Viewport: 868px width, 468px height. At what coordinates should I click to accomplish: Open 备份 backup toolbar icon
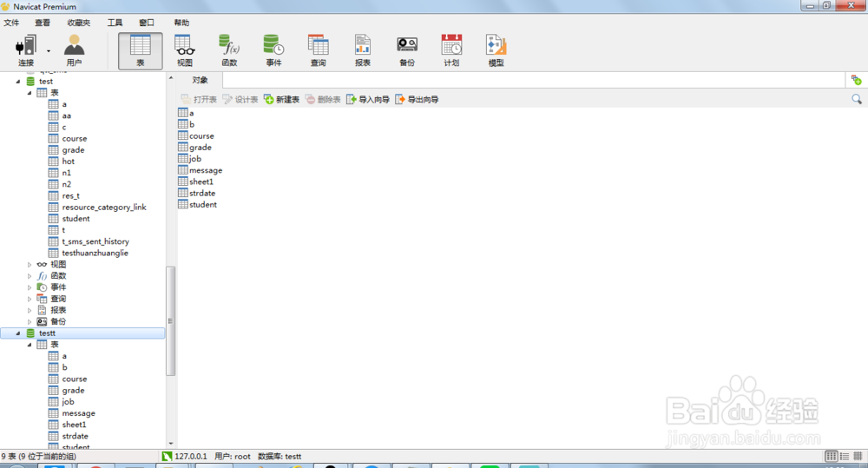point(407,50)
